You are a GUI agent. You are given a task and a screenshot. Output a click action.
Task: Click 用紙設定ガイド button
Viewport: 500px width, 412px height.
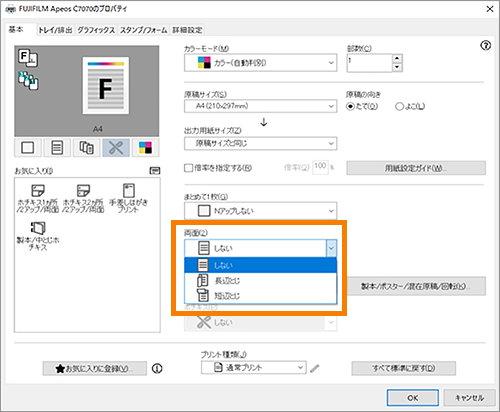click(x=416, y=168)
